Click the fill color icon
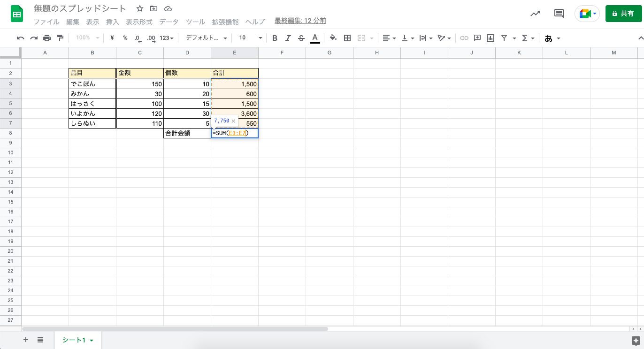 (333, 38)
